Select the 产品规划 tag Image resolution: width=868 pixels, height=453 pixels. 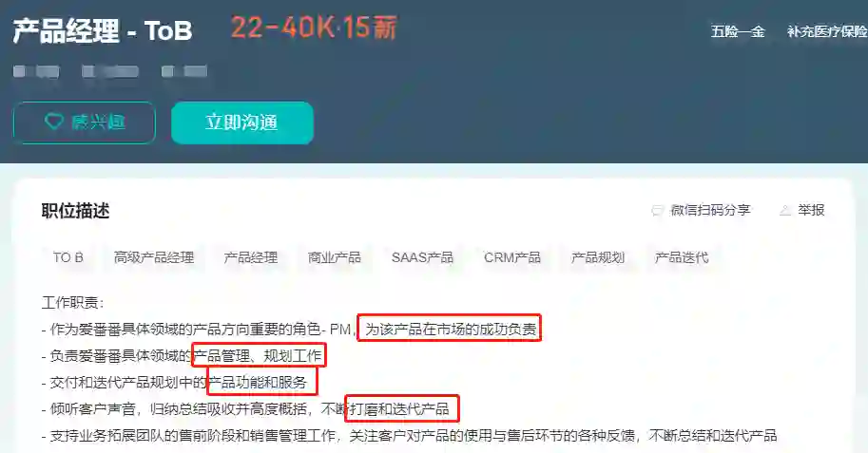pos(598,257)
